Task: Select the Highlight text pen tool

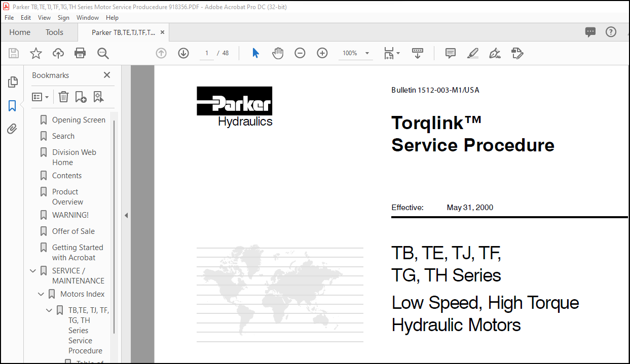Action: [473, 53]
